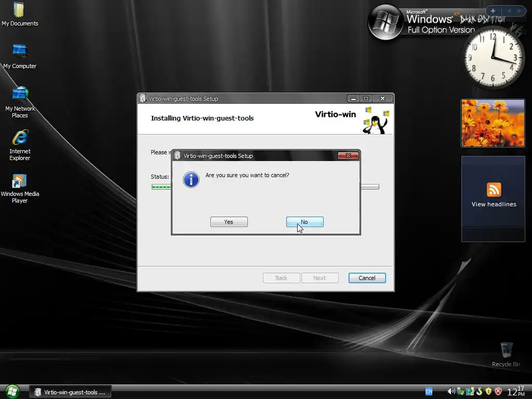Close the cancel confirmation dialog
This screenshot has width=532, height=399.
348,155
